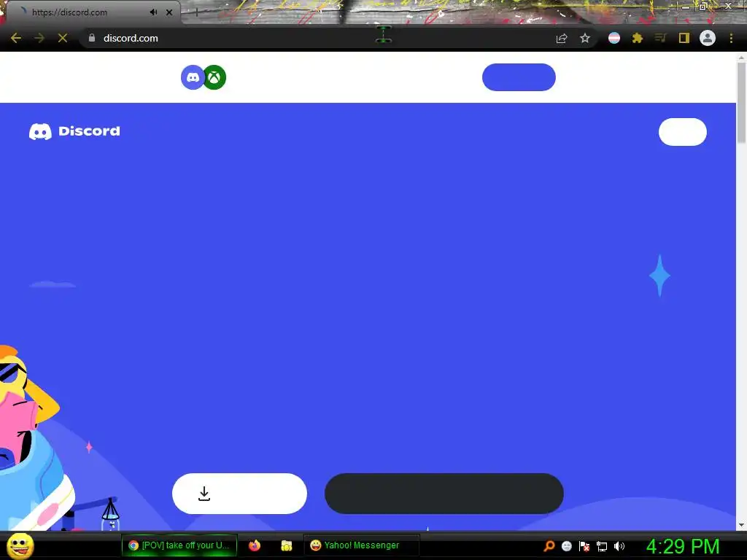Image resolution: width=747 pixels, height=560 pixels.
Task: Open the extensions puzzle piece menu
Action: point(638,38)
